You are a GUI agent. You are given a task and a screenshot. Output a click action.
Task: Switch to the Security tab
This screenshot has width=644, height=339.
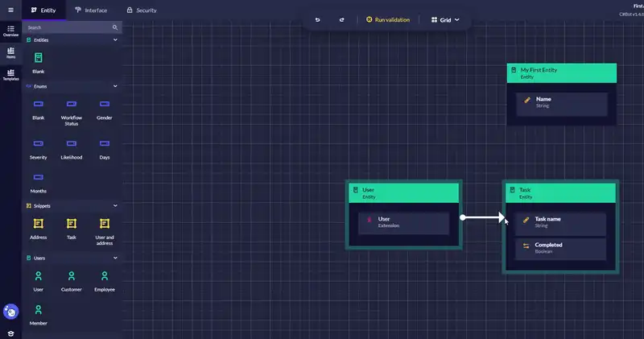pos(141,10)
